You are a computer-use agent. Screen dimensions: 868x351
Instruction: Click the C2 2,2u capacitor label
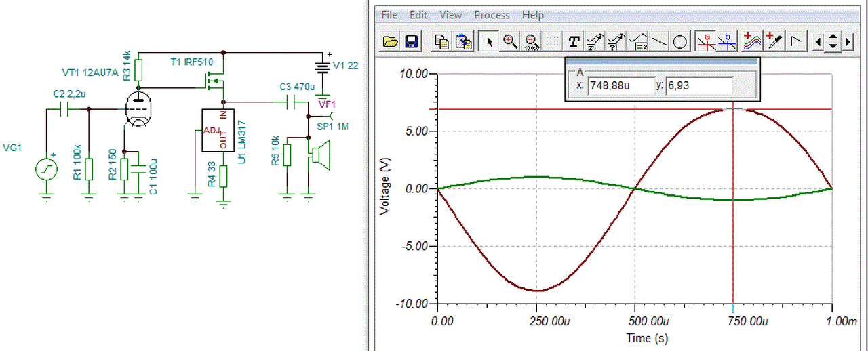click(x=69, y=94)
